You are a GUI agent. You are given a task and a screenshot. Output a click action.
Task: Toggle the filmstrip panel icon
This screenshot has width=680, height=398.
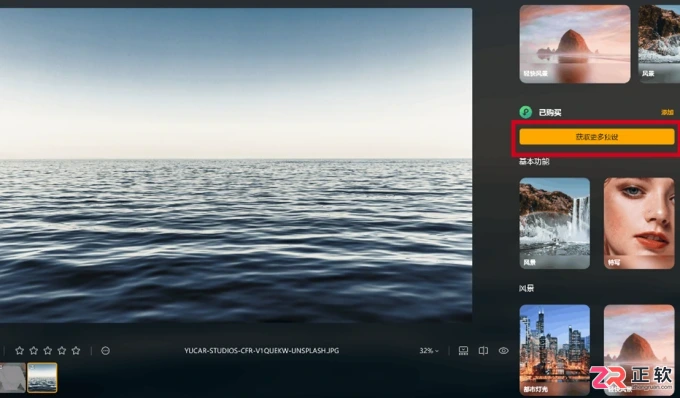tap(463, 350)
